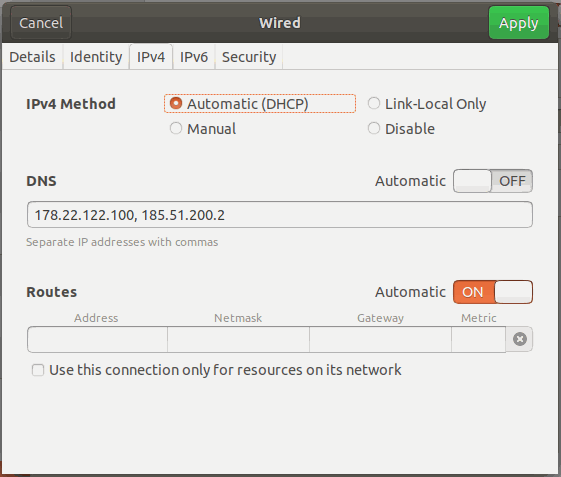Delete the route row with the X icon
The height and width of the screenshot is (477, 561).
click(519, 339)
